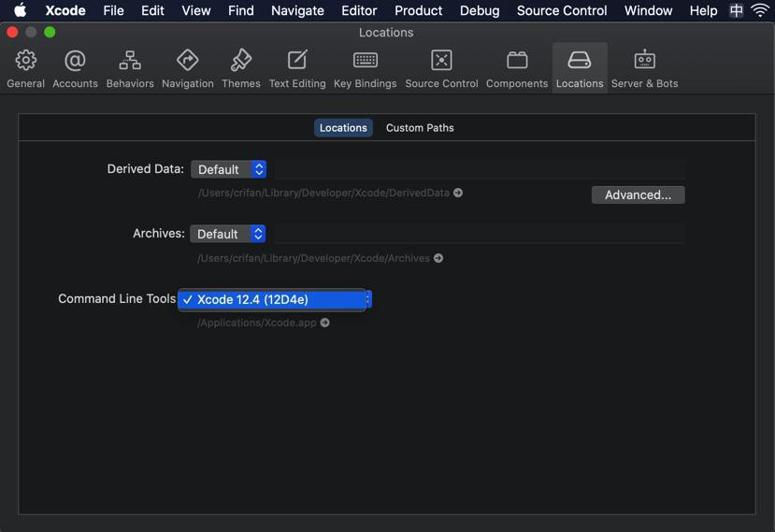
Task: Close the Locations preferences window
Action: 12,33
